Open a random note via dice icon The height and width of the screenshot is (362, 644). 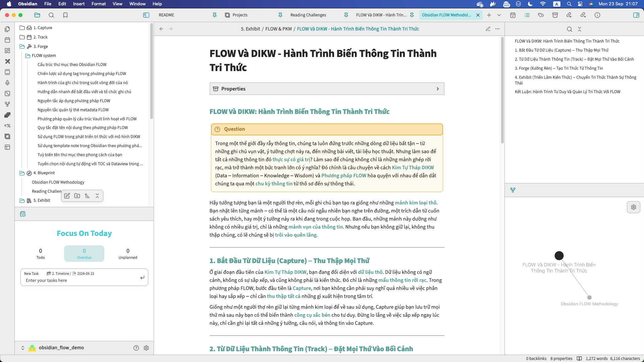pyautogui.click(x=7, y=94)
